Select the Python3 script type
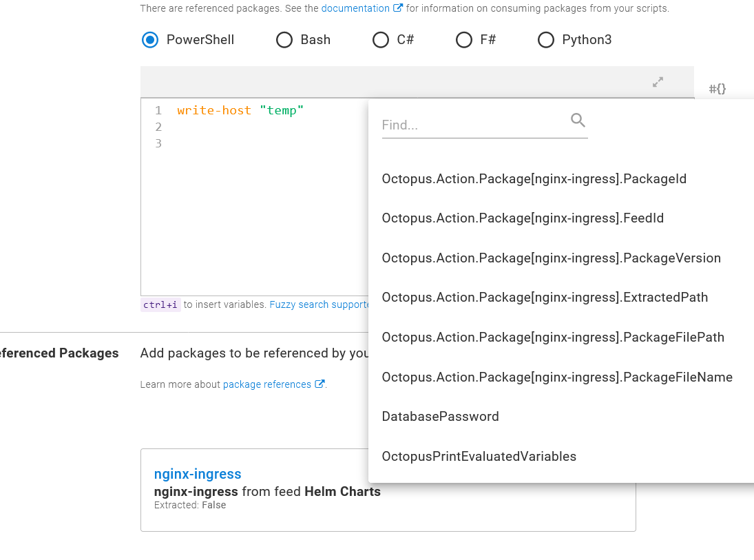This screenshot has width=754, height=560. point(546,40)
